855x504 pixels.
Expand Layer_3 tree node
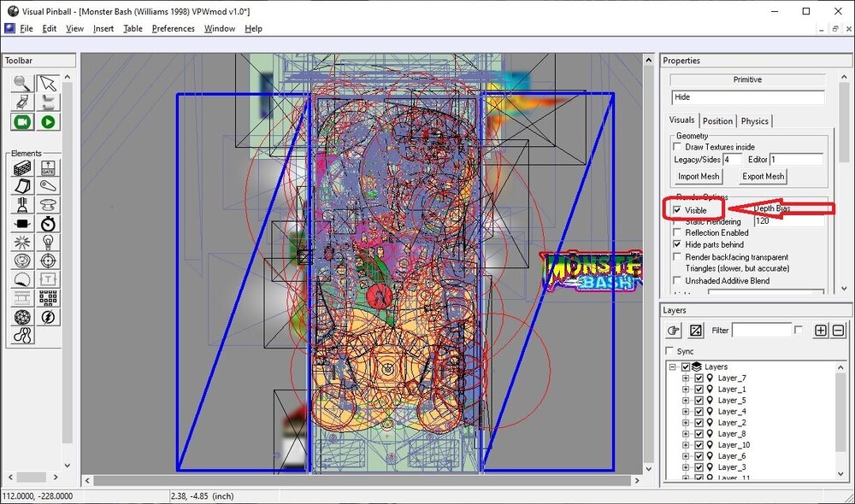click(686, 467)
